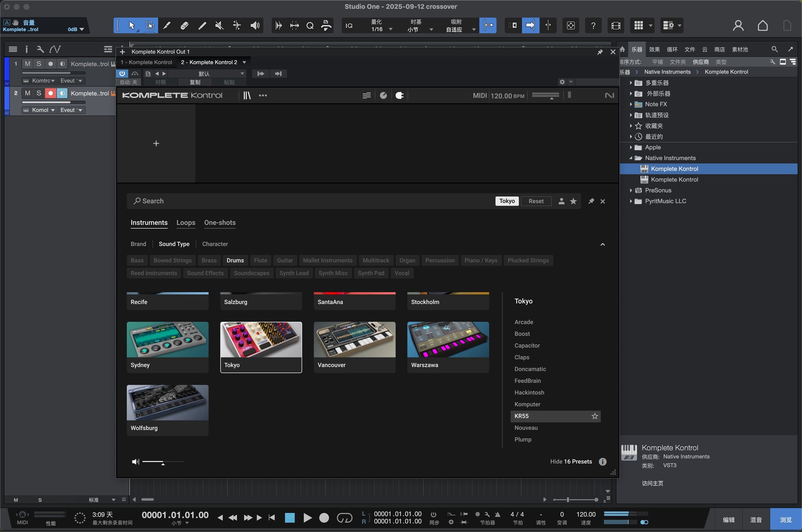Screen dimensions: 802x532
Task: Toggle the transport record button
Action: 324,518
